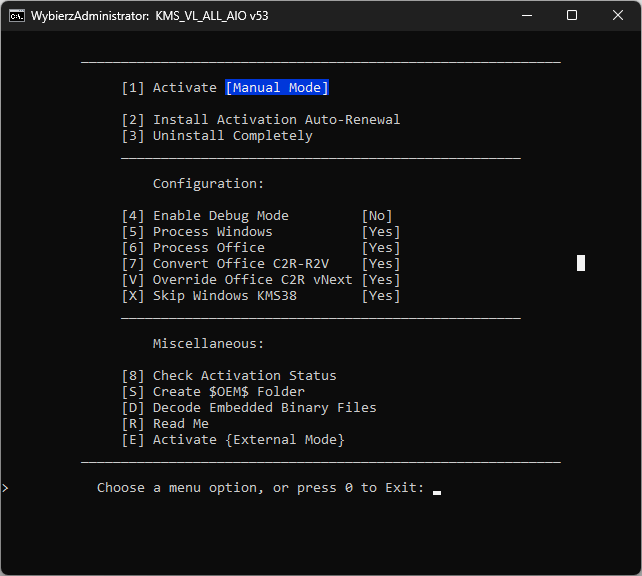This screenshot has height=576, width=642.
Task: Maximize the KMS_VL_ALL_AIO window
Action: pos(572,16)
